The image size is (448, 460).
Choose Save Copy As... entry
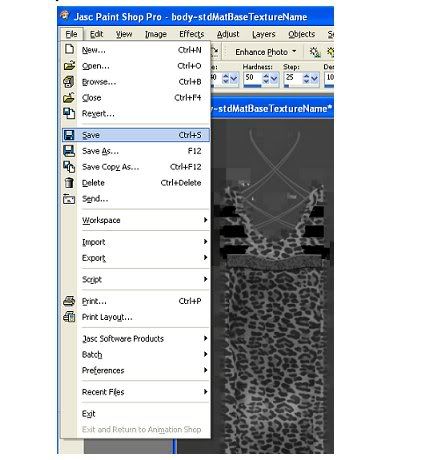(x=136, y=167)
